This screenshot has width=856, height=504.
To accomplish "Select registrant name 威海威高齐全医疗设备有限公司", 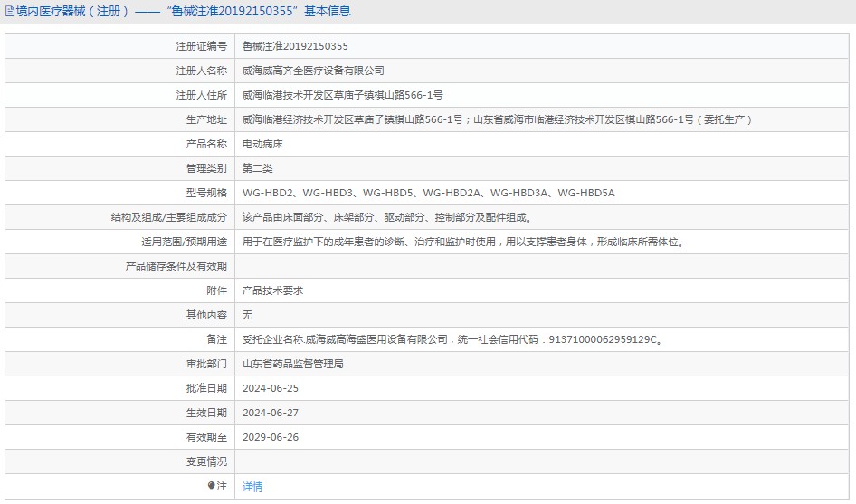I will click(313, 71).
